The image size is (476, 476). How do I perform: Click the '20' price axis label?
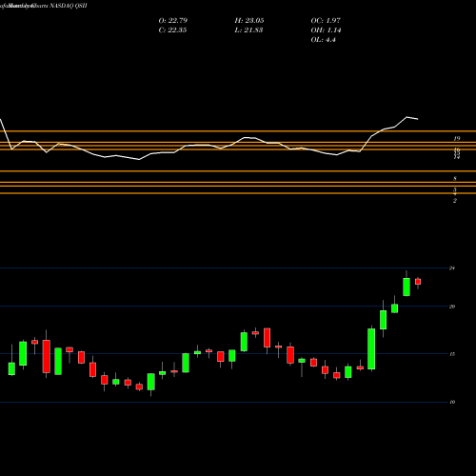tap(452, 307)
